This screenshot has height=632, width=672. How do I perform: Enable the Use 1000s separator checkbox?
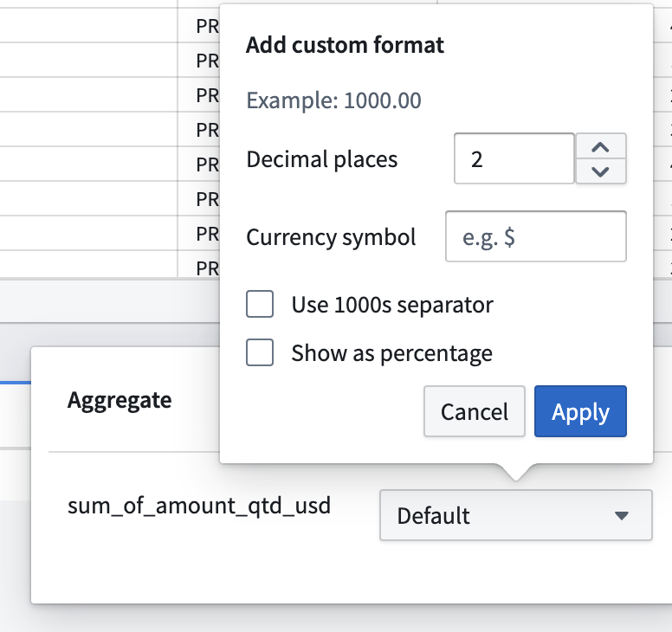(x=260, y=305)
